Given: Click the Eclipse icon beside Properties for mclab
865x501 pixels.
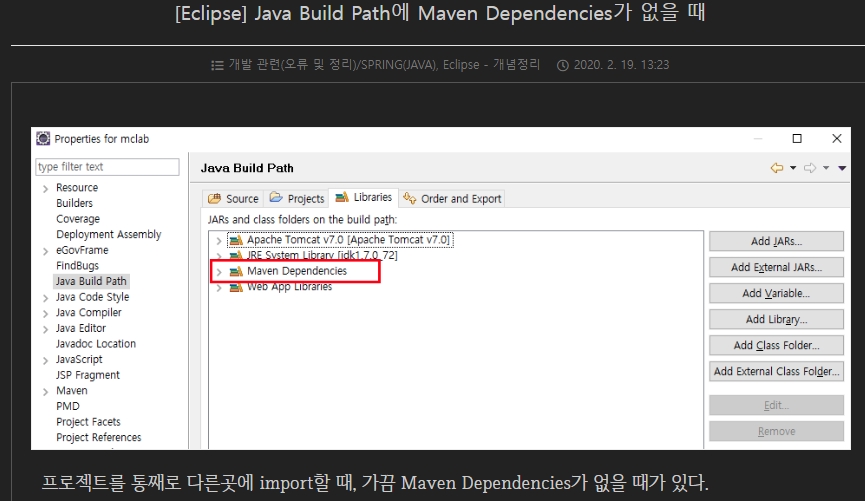Looking at the screenshot, I should coord(43,138).
